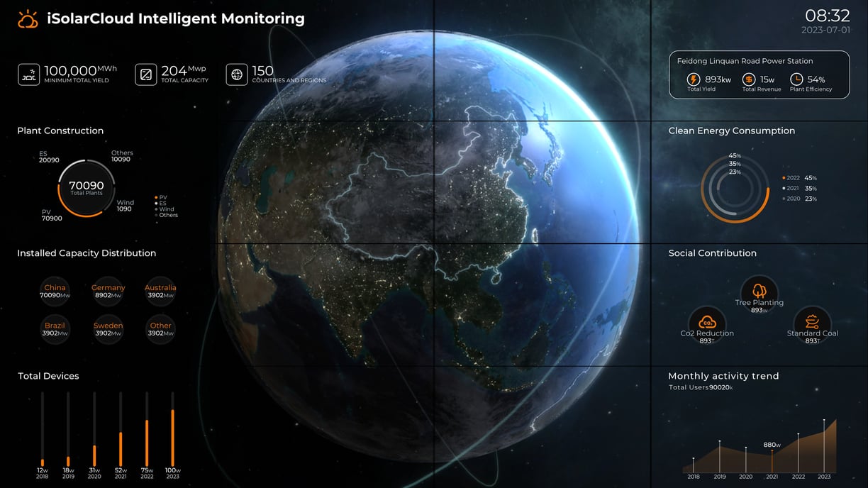Screen dimensions: 868x488
Task: Click the Total Yield lightning icon
Action: (694, 79)
